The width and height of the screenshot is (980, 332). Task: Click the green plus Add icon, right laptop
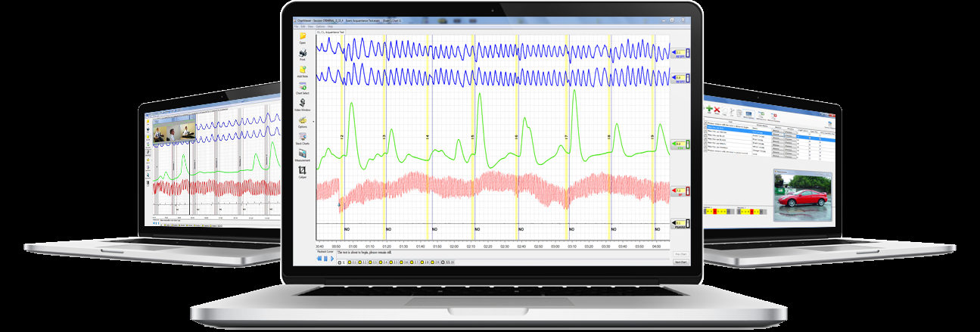710,110
